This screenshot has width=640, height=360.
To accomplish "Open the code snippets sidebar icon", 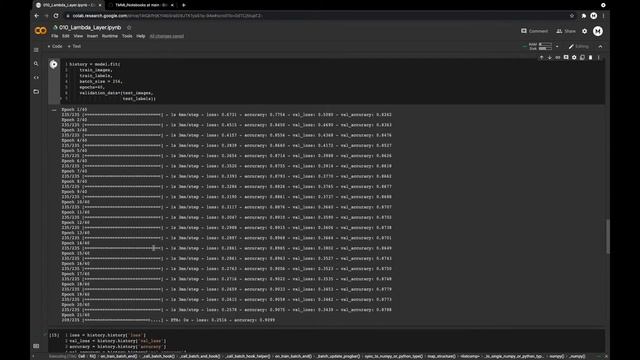I will pos(36,78).
